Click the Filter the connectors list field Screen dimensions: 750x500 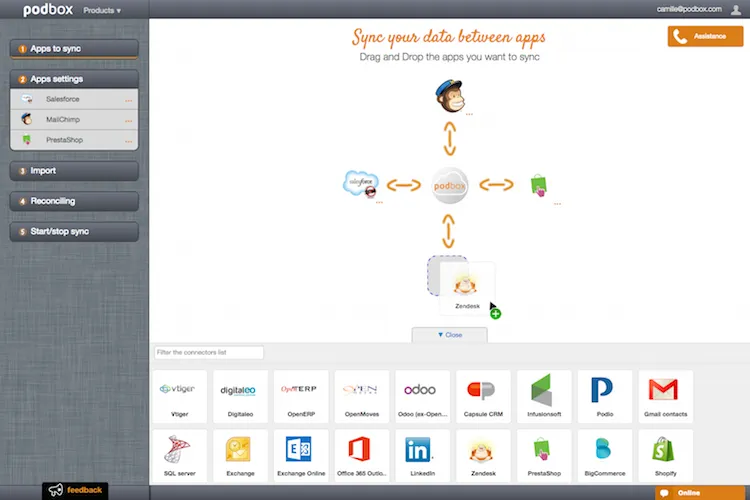[x=209, y=353]
